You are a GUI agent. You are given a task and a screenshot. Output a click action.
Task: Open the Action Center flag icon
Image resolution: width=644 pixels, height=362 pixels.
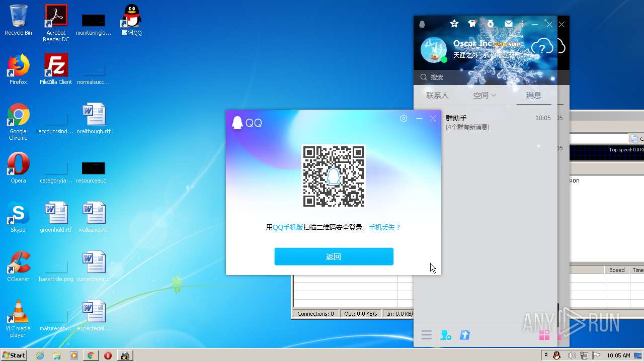tap(596, 355)
